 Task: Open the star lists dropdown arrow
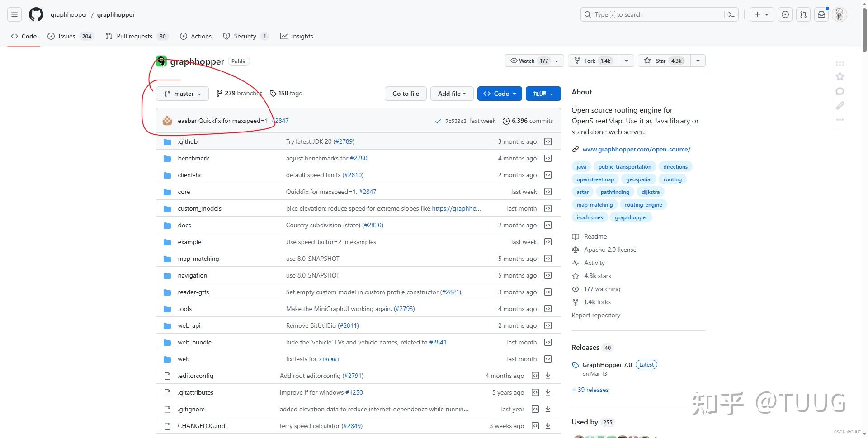(x=698, y=61)
